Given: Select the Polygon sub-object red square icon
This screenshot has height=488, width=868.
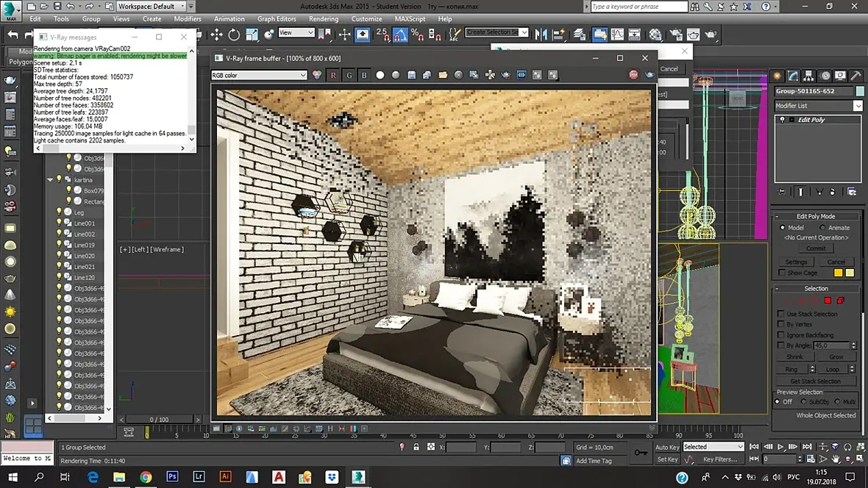Looking at the screenshot, I should click(828, 301).
